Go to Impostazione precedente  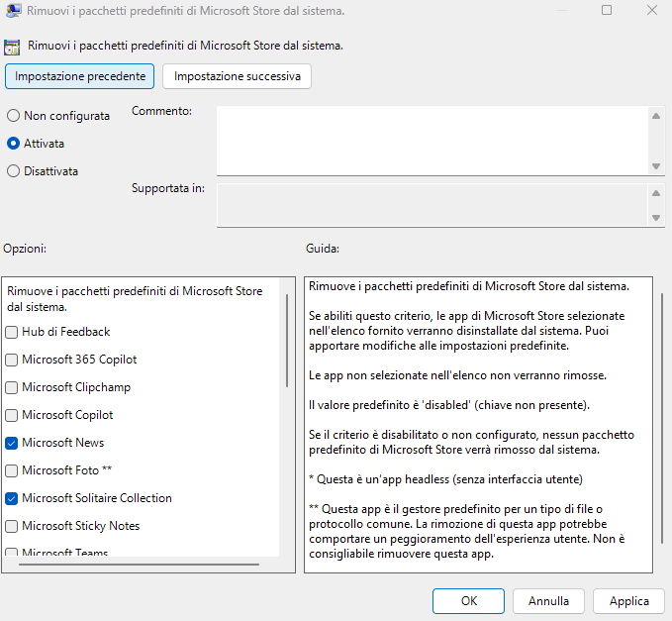coord(80,76)
